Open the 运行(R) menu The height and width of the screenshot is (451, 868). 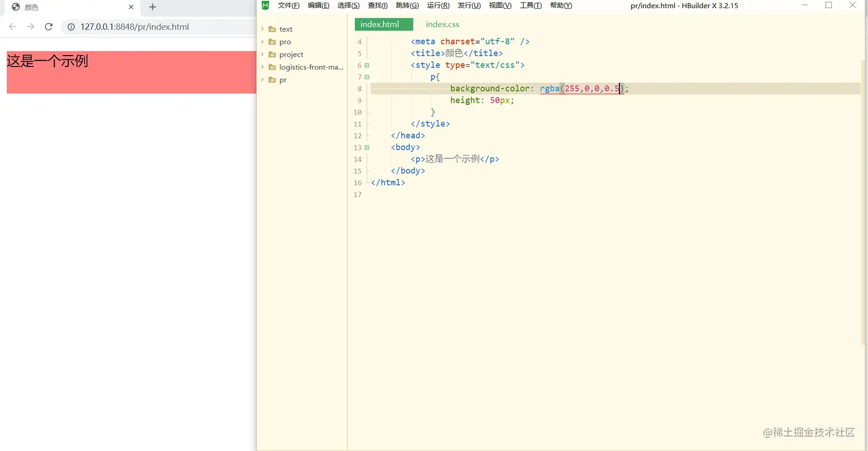[439, 5]
